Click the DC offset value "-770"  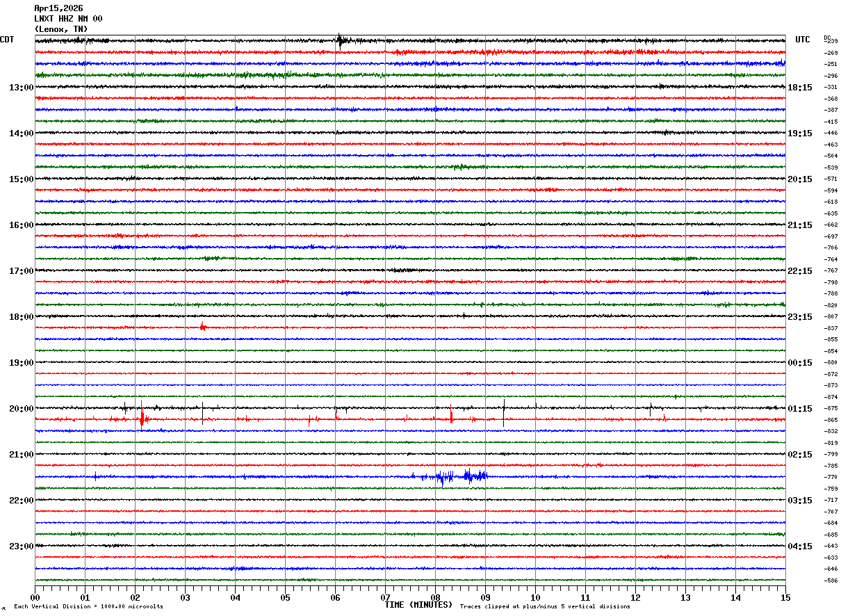point(831,477)
